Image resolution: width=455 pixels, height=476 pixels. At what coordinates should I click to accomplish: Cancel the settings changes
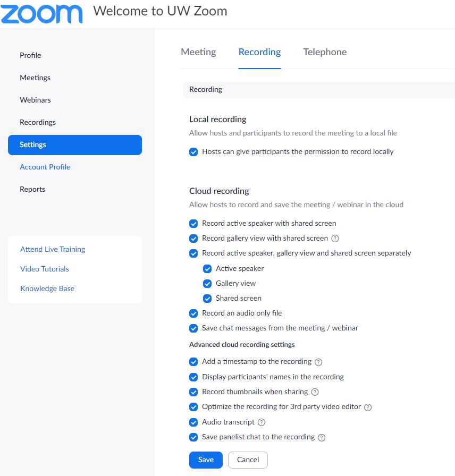248,460
